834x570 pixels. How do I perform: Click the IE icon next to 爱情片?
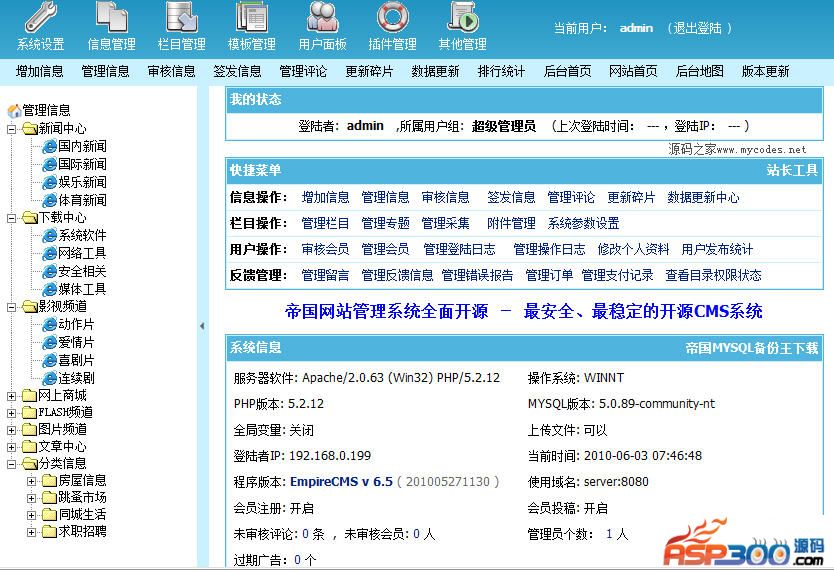[49, 342]
